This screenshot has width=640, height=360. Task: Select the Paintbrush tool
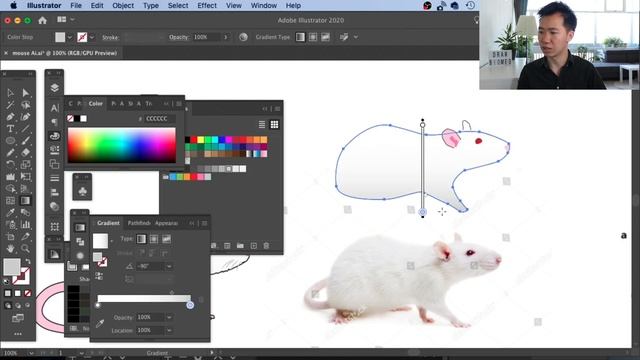click(x=25, y=141)
